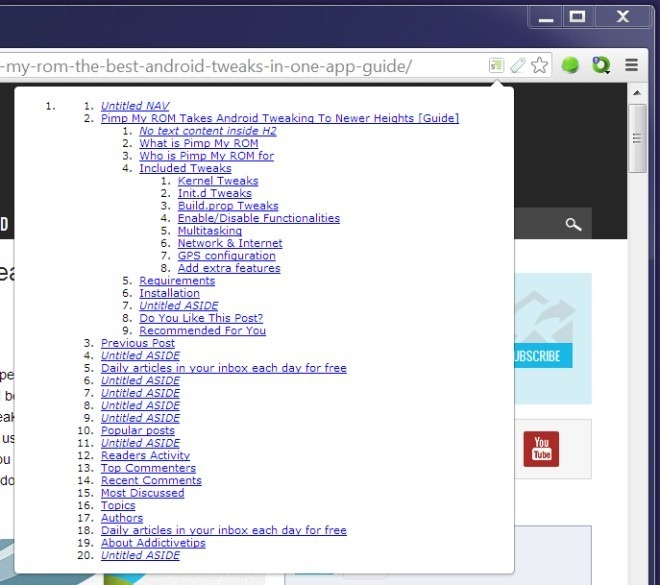
Task: Open Network & Internet link
Action: [x=230, y=243]
